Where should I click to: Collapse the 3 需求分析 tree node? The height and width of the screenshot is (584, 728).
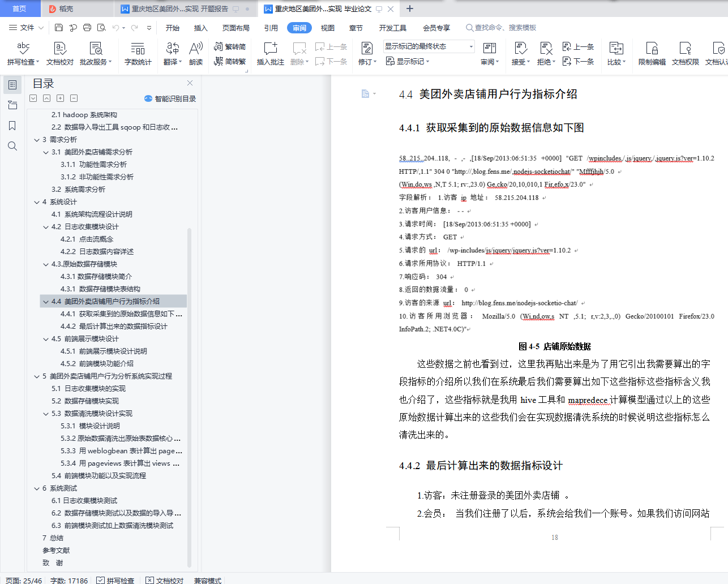tap(37, 140)
